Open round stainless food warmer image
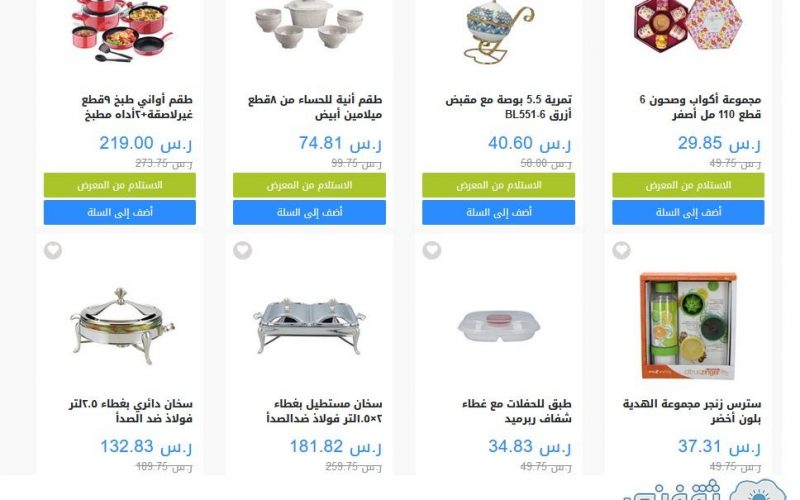The image size is (800, 500). [x=121, y=326]
